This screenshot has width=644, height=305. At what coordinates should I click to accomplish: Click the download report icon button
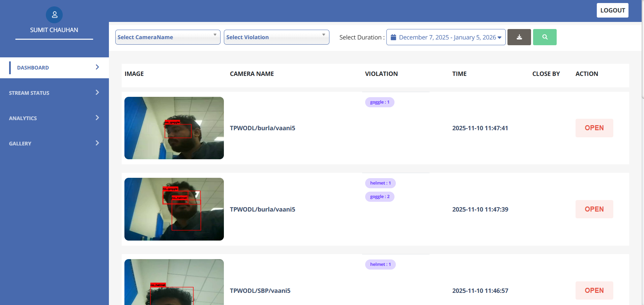click(519, 37)
